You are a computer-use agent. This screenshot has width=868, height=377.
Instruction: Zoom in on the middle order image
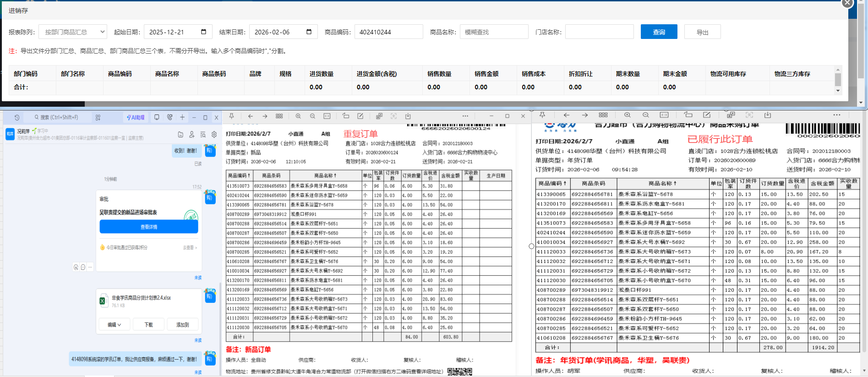tap(298, 116)
